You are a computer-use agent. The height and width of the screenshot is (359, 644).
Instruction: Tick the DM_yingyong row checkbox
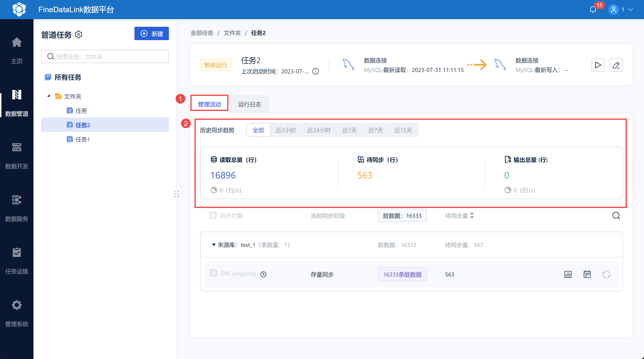point(213,273)
